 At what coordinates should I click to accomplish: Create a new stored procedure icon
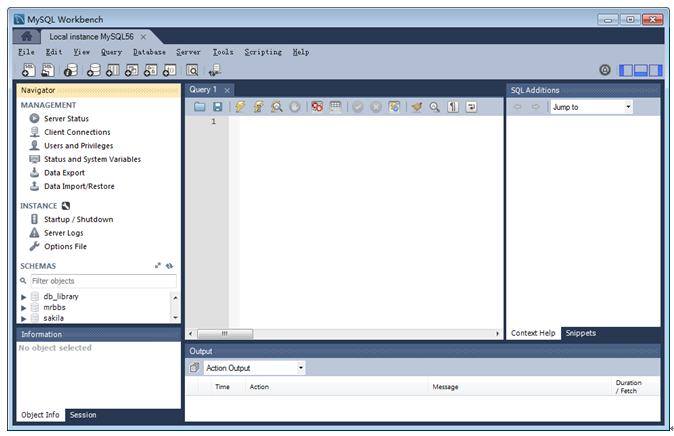click(x=150, y=70)
